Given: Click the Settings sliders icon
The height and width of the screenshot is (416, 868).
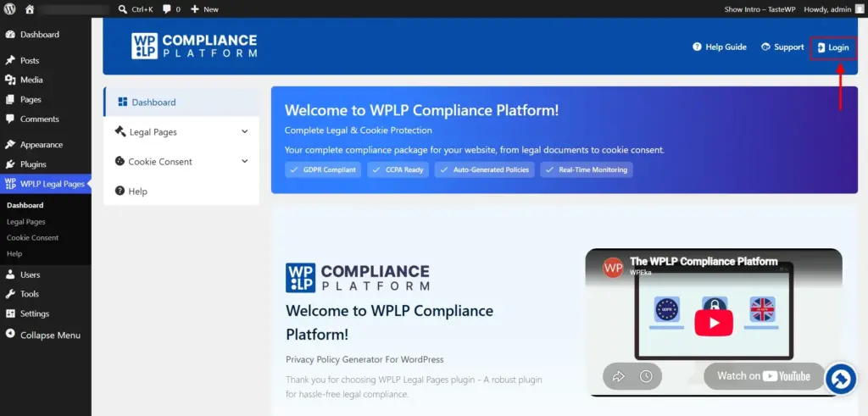Looking at the screenshot, I should pyautogui.click(x=10, y=313).
